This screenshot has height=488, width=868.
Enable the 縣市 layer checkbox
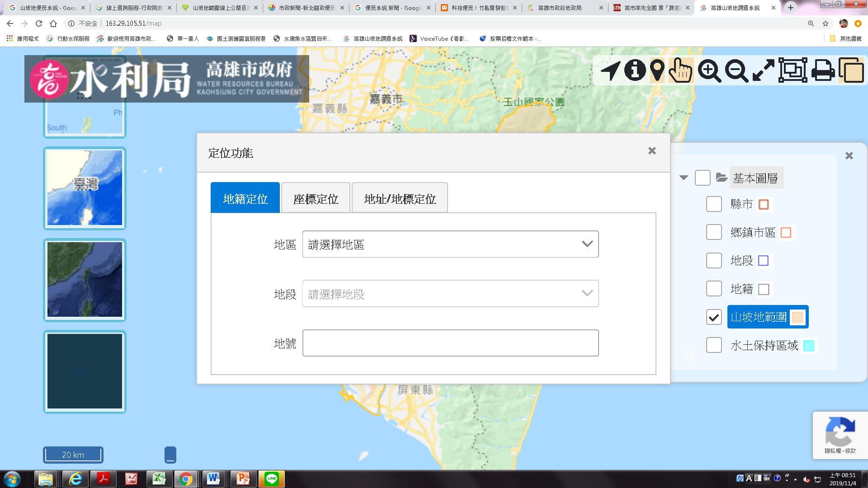[714, 204]
